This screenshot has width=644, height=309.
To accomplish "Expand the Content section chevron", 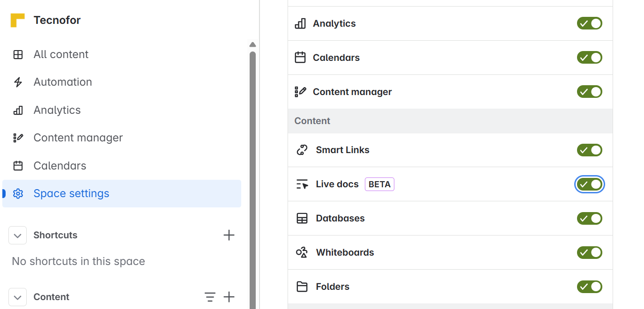I will click(x=17, y=297).
